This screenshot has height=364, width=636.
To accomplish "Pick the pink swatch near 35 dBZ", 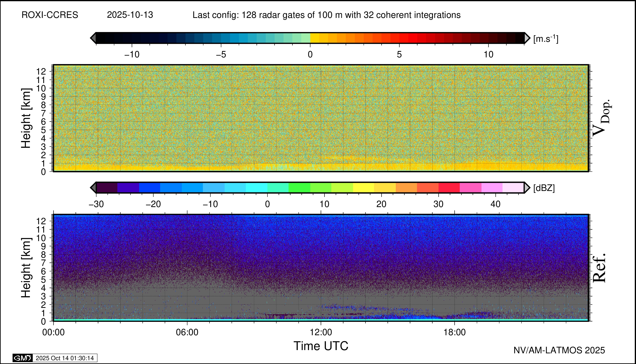I will click(x=470, y=188).
